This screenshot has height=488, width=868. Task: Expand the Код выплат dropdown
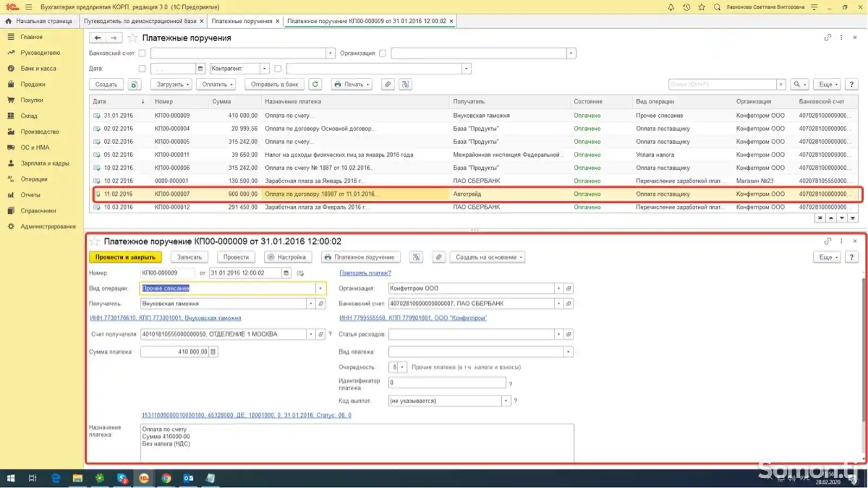pyautogui.click(x=506, y=401)
